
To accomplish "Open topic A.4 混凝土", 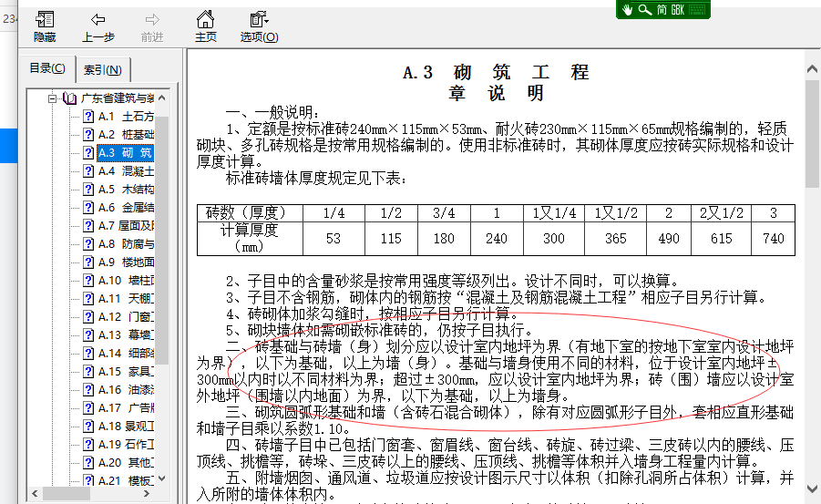I will coord(126,171).
